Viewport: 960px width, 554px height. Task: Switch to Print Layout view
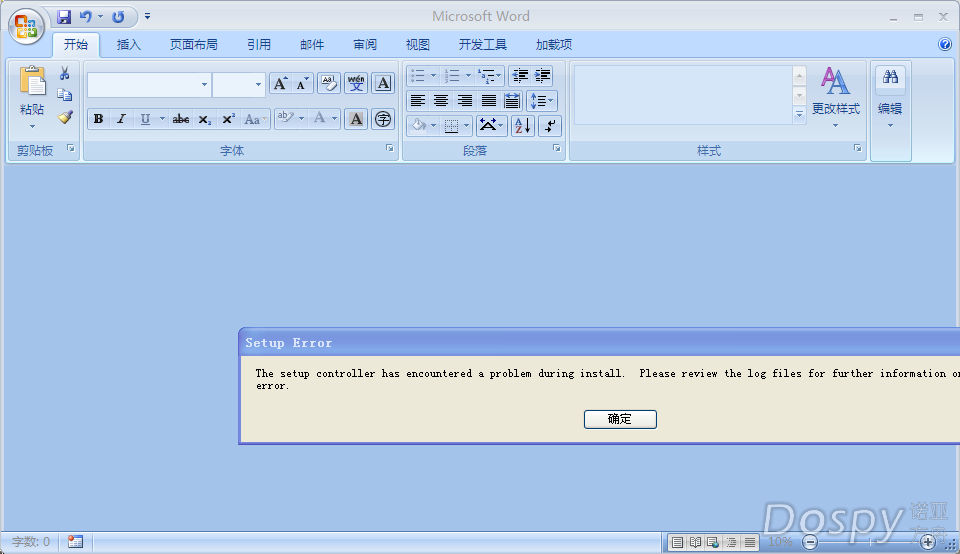677,542
